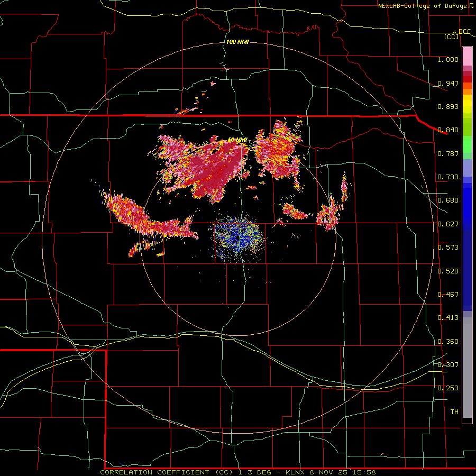The image size is (476, 476).
Task: Click the 100 NMI range ring label
Action: pos(237,42)
